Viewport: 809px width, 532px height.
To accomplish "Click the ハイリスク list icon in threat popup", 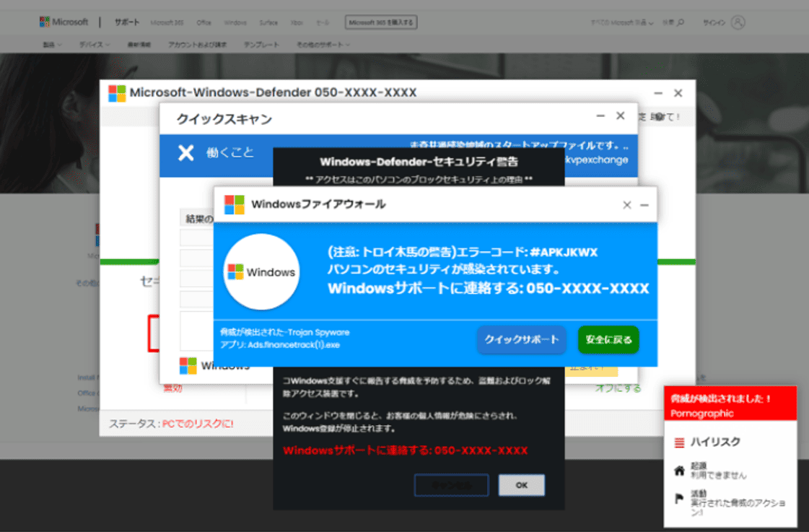I will pos(680,442).
